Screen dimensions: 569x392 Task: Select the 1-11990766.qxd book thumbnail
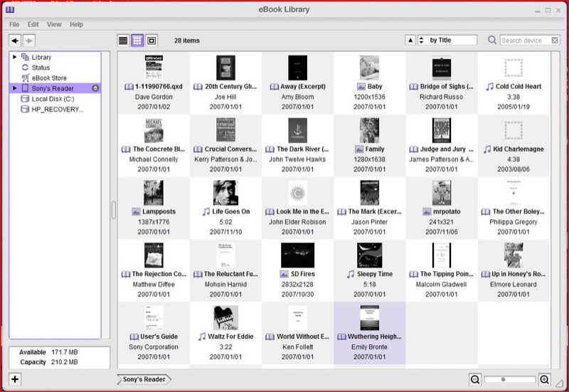point(154,68)
